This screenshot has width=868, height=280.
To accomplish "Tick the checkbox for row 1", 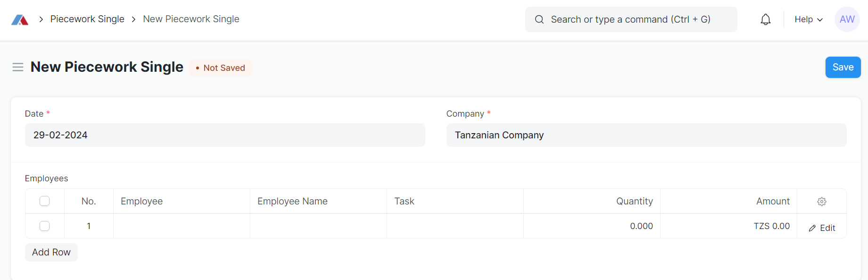I will coord(45,226).
